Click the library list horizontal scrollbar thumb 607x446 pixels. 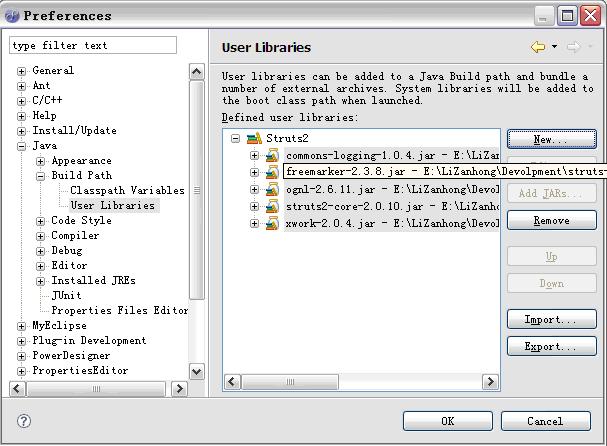click(x=290, y=382)
